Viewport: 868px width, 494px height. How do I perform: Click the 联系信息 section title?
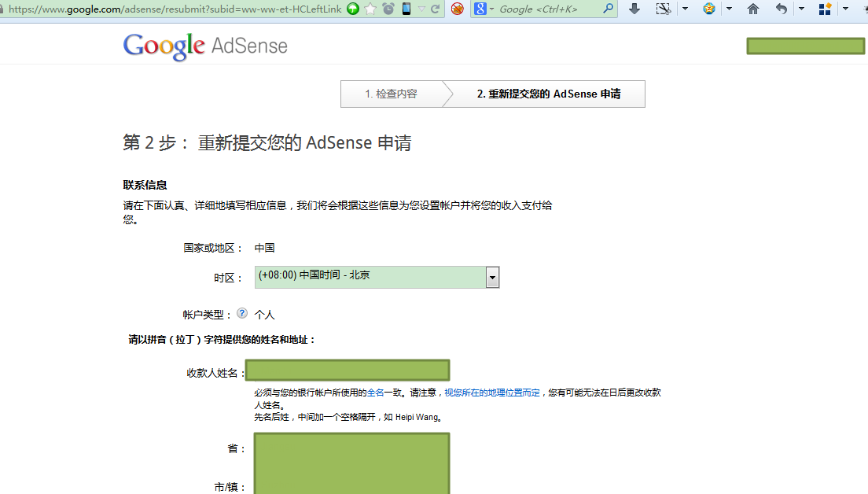(145, 185)
